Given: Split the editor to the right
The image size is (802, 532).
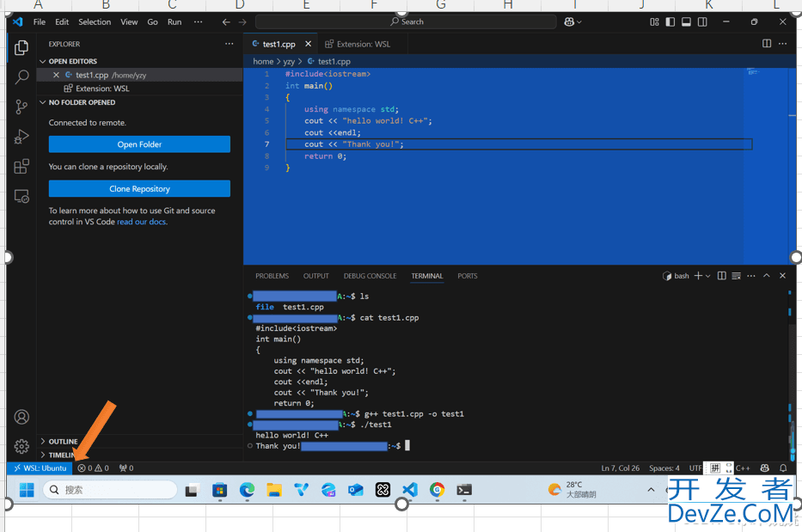Looking at the screenshot, I should [767, 44].
